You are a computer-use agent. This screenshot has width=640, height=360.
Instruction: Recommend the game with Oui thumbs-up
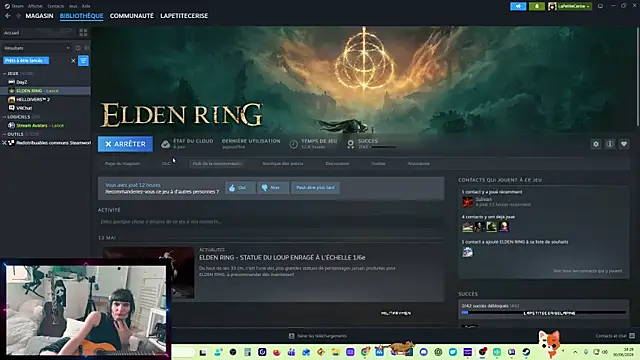point(240,188)
